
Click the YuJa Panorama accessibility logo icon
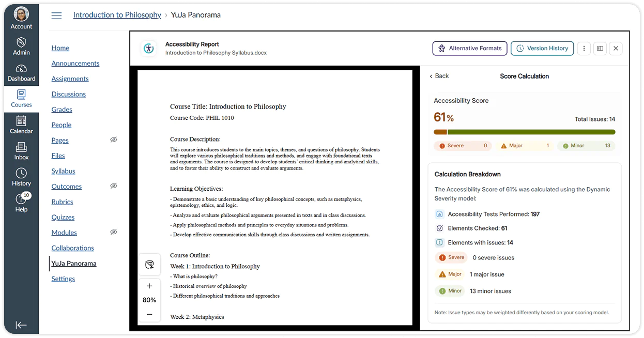pos(149,49)
